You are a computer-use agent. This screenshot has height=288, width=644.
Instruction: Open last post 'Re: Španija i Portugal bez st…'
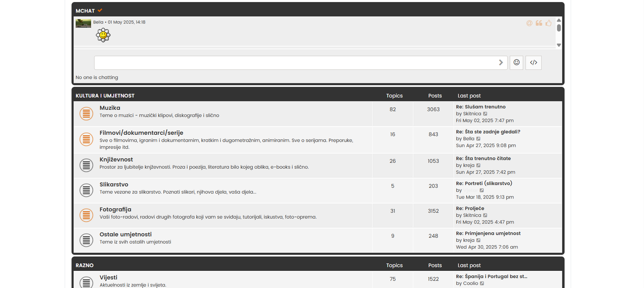[x=492, y=276]
